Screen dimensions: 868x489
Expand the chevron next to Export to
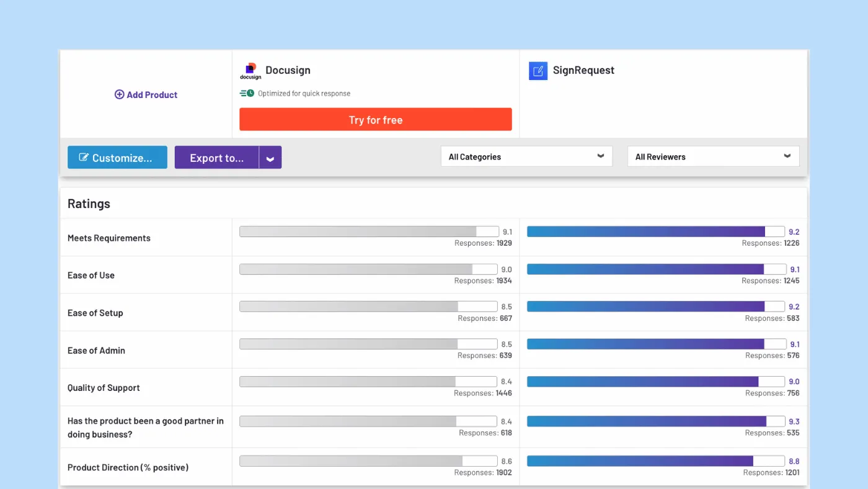(x=270, y=158)
